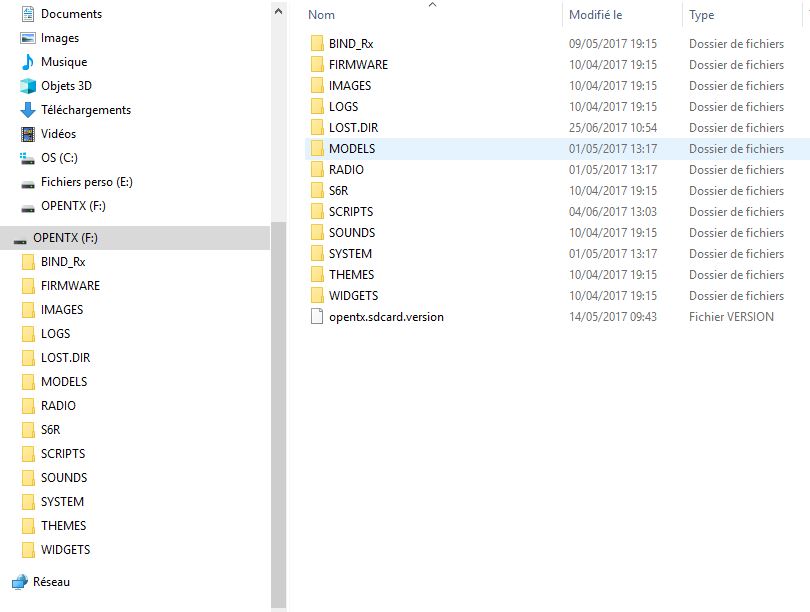Click the Réseau network icon

(x=20, y=582)
